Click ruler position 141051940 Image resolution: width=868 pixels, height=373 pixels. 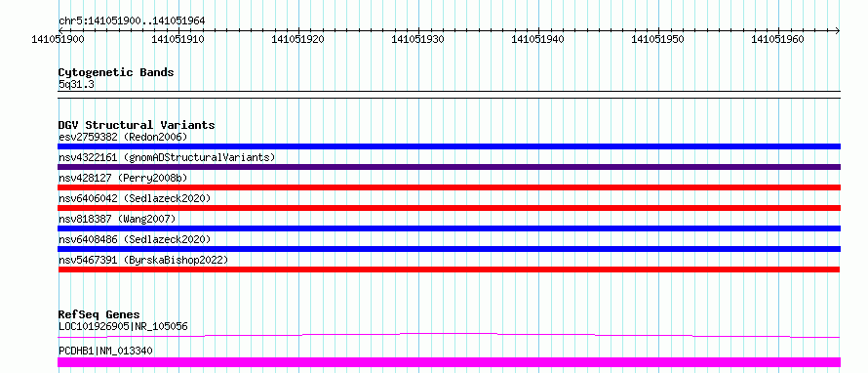tap(538, 40)
